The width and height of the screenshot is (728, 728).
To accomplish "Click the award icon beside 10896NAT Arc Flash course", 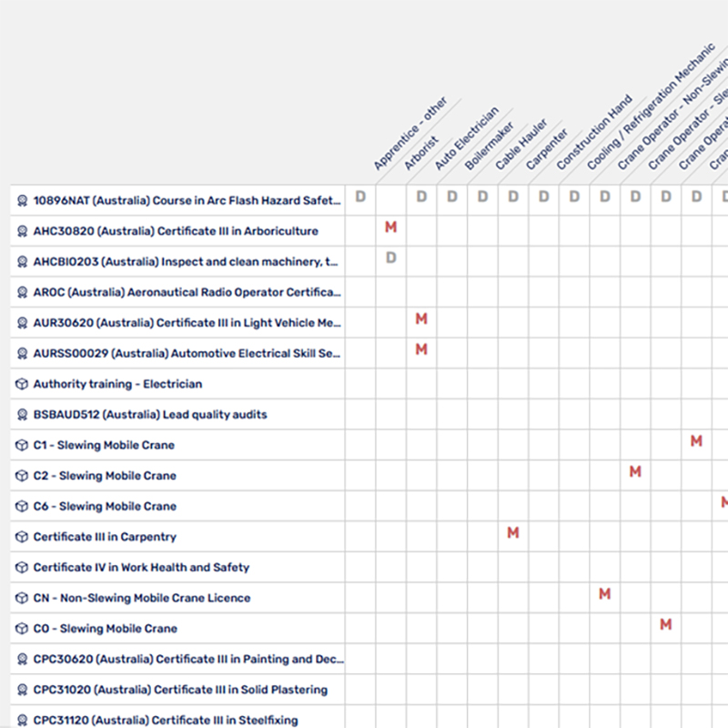I will (22, 200).
